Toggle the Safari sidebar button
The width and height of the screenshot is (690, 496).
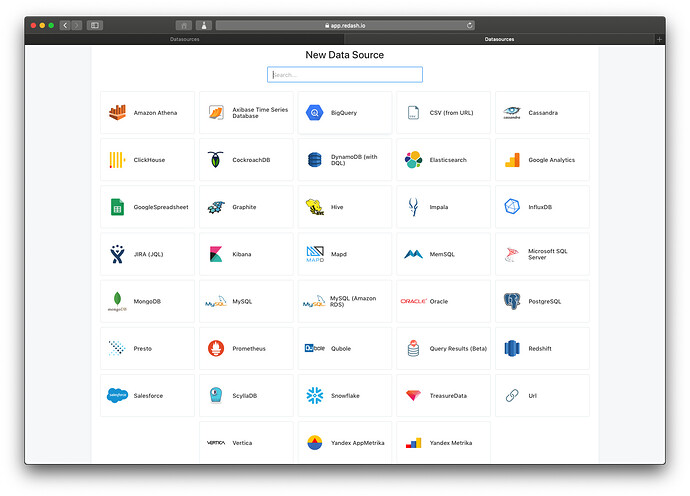pyautogui.click(x=95, y=26)
